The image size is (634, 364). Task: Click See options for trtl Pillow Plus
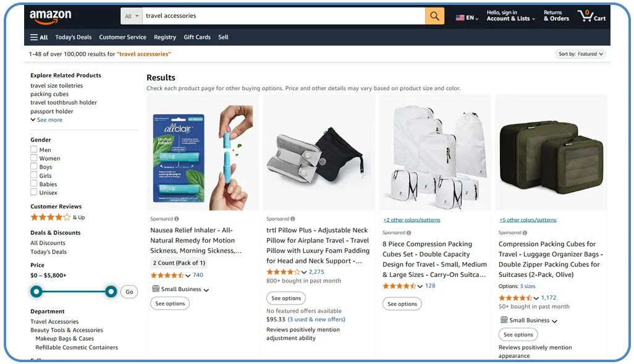286,298
